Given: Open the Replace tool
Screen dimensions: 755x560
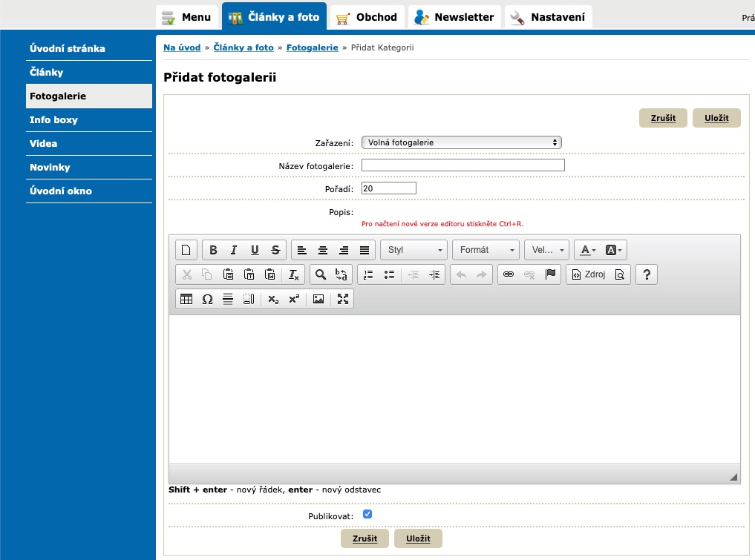Looking at the screenshot, I should point(341,274).
